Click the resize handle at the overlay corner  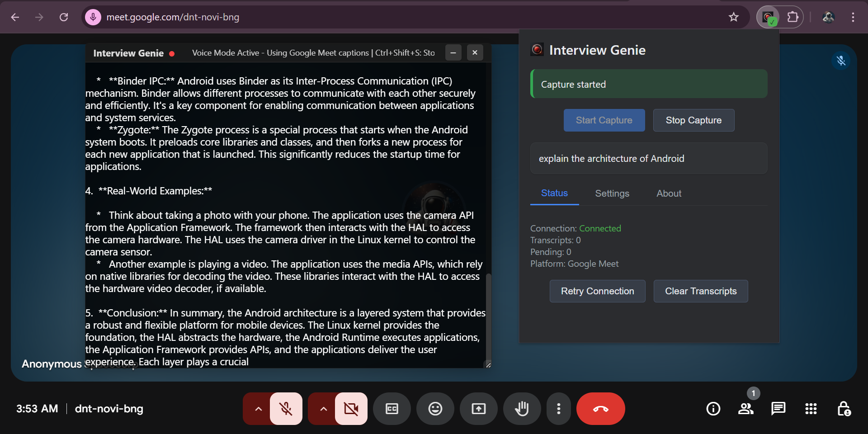click(488, 364)
